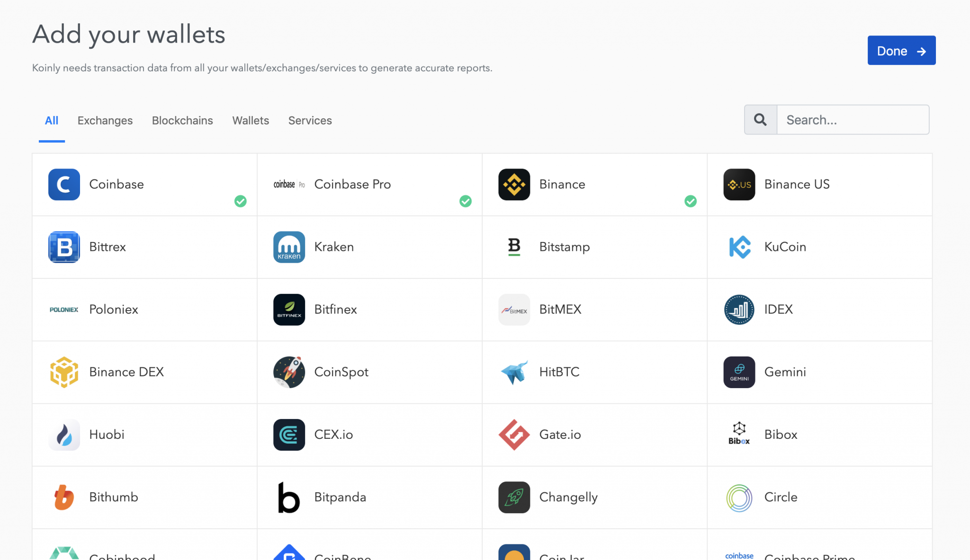This screenshot has height=560, width=970.
Task: Click the Kraken exchange icon
Action: tap(289, 247)
